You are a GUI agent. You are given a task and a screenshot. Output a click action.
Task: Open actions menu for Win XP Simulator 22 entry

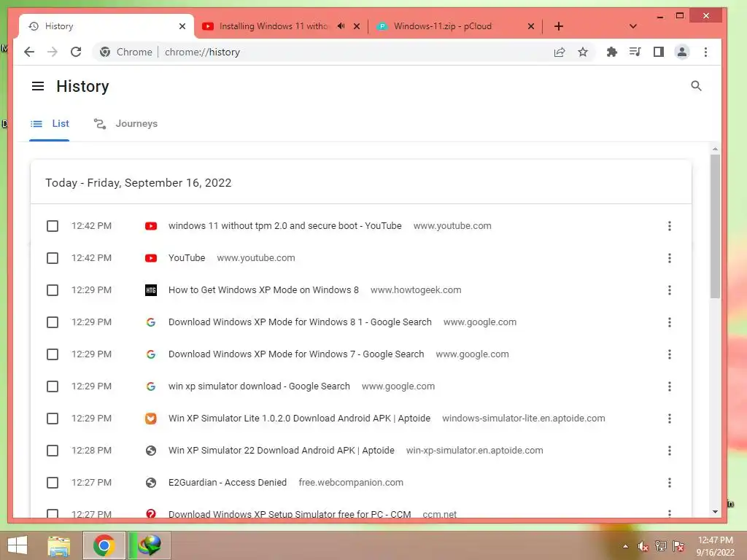(670, 451)
